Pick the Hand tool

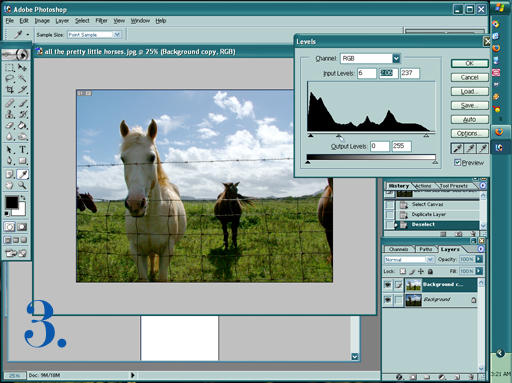tap(10, 185)
